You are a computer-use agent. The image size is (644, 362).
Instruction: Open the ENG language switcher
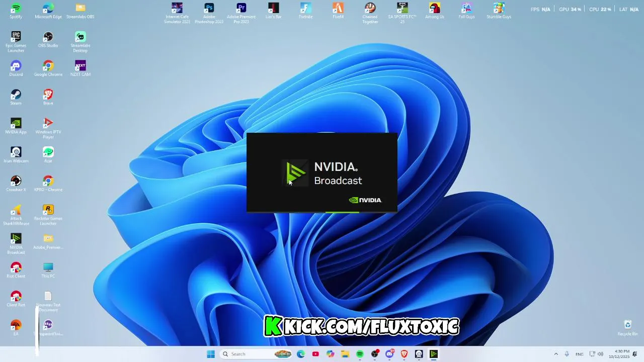pyautogui.click(x=580, y=354)
